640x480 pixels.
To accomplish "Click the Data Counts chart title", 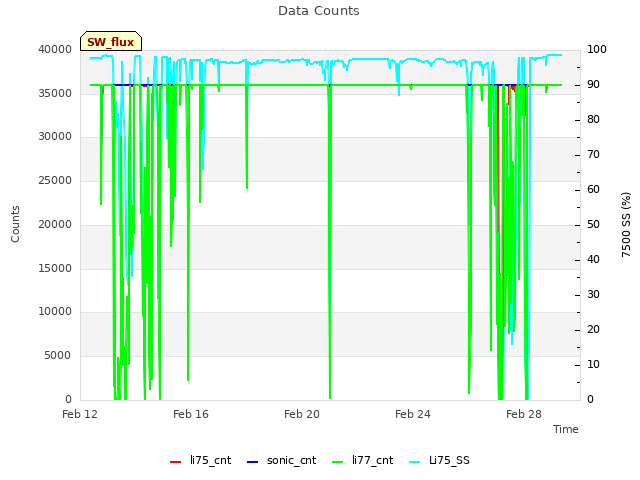I will 319,11.
